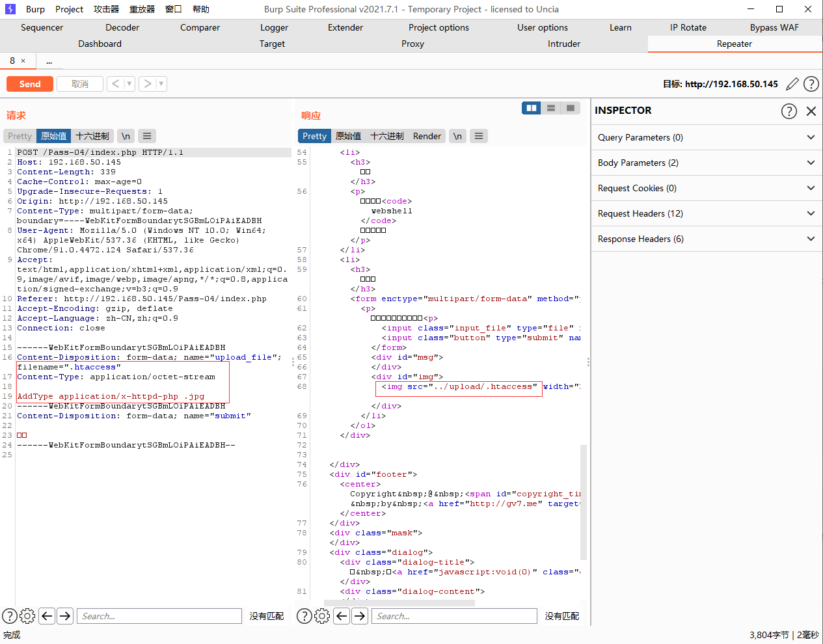Click the Send button

pyautogui.click(x=30, y=84)
